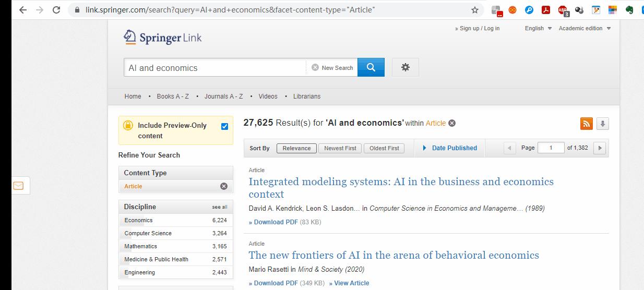Click the page number input field

(x=551, y=148)
